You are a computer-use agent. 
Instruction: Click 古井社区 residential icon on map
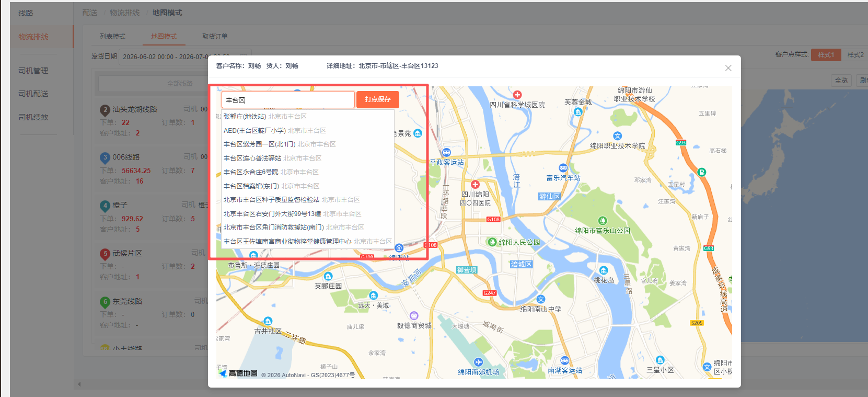pyautogui.click(x=268, y=321)
